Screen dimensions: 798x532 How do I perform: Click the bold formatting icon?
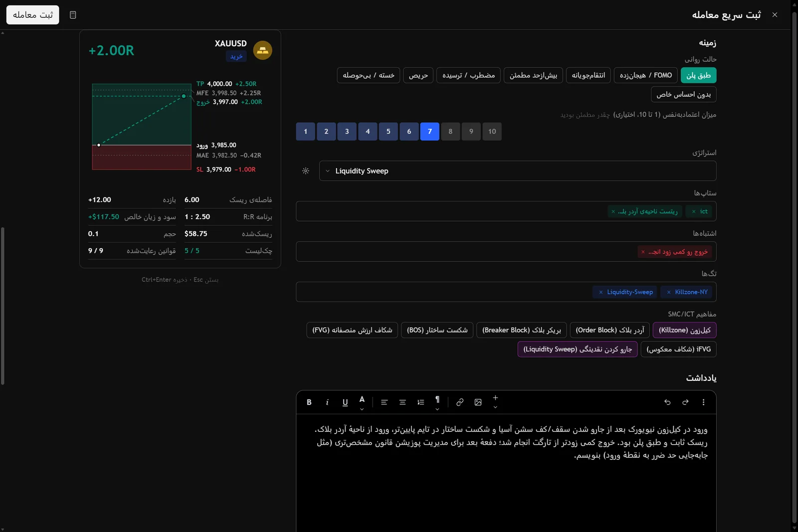309,402
